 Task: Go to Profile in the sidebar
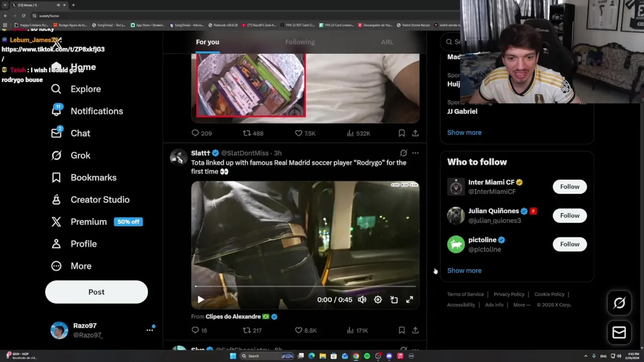(x=73, y=244)
